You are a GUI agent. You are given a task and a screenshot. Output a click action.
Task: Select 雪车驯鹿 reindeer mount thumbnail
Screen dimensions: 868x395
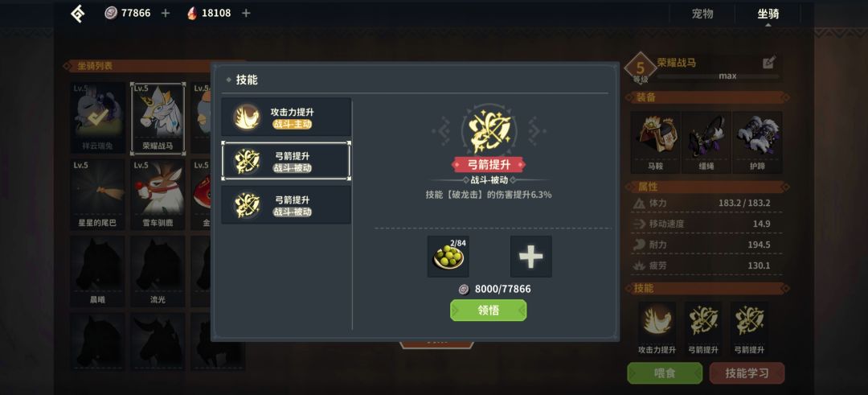[x=158, y=195]
